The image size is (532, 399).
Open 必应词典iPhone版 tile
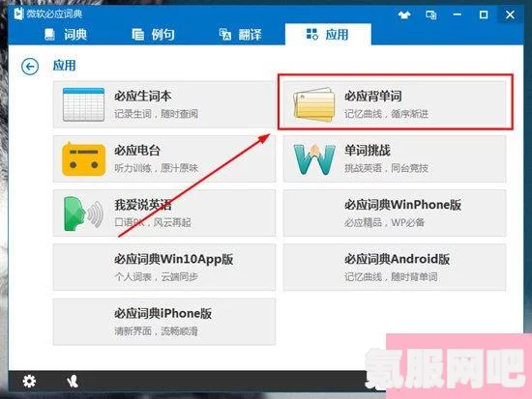click(x=164, y=322)
